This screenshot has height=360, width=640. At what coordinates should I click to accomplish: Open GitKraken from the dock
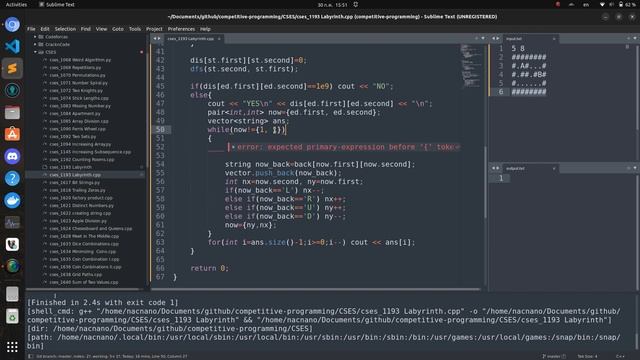click(12, 90)
